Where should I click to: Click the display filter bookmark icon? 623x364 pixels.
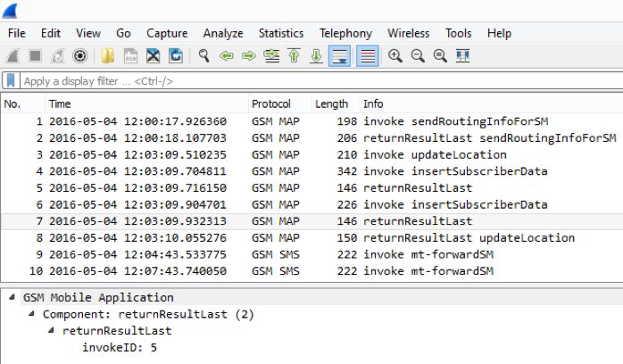point(11,81)
